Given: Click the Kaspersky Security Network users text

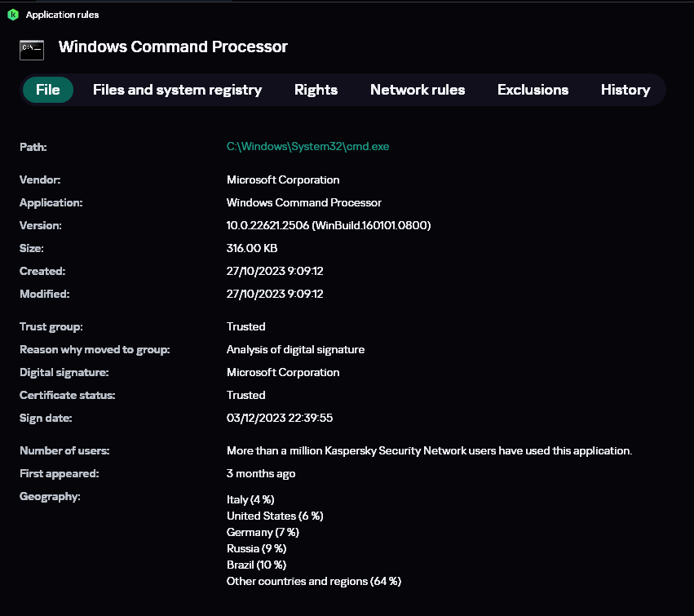Looking at the screenshot, I should [x=429, y=450].
